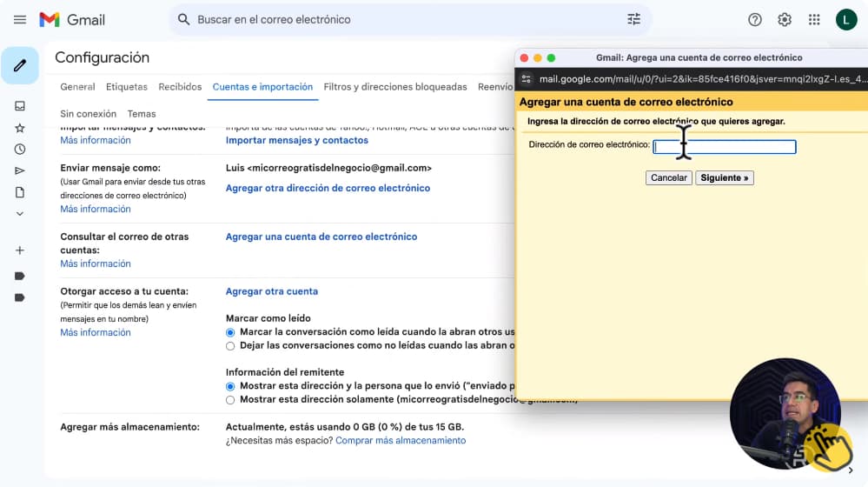Show search options filter icon
This screenshot has height=487, width=868.
tap(633, 19)
